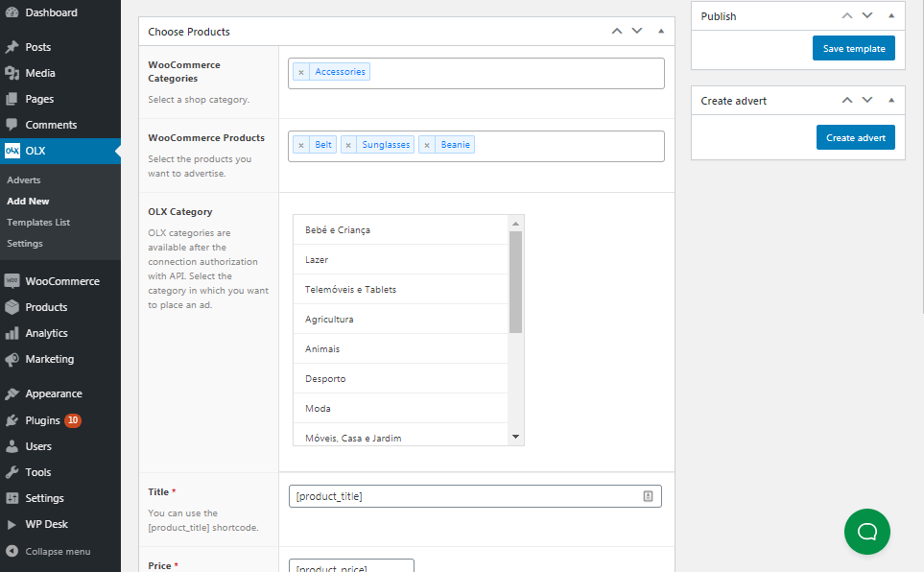The image size is (924, 572).
Task: Click the Posts pushpin icon
Action: pos(12,47)
